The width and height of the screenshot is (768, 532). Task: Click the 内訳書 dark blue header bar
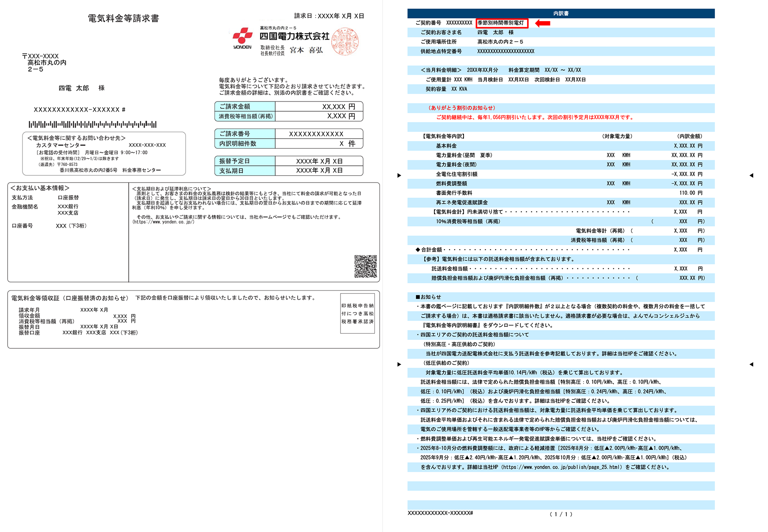pos(561,13)
